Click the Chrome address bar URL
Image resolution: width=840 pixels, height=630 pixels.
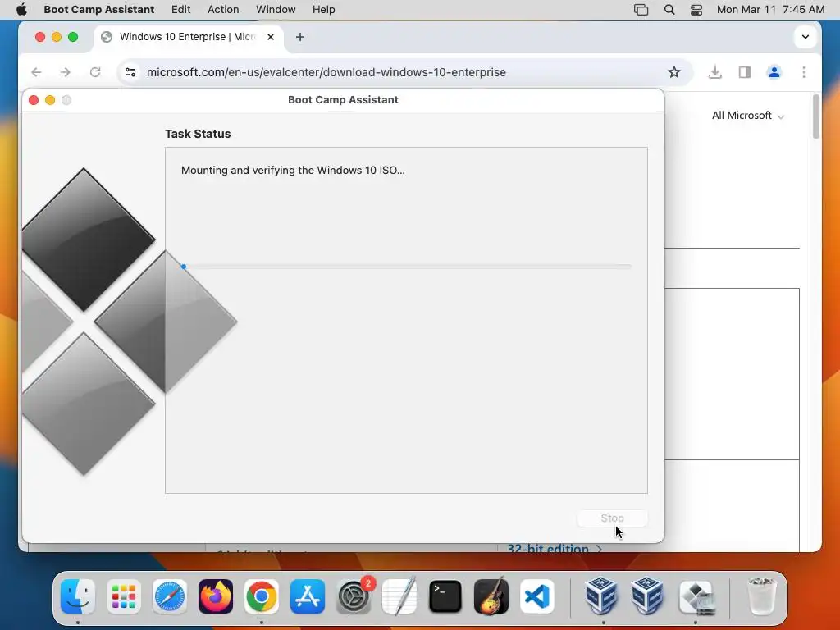click(326, 72)
